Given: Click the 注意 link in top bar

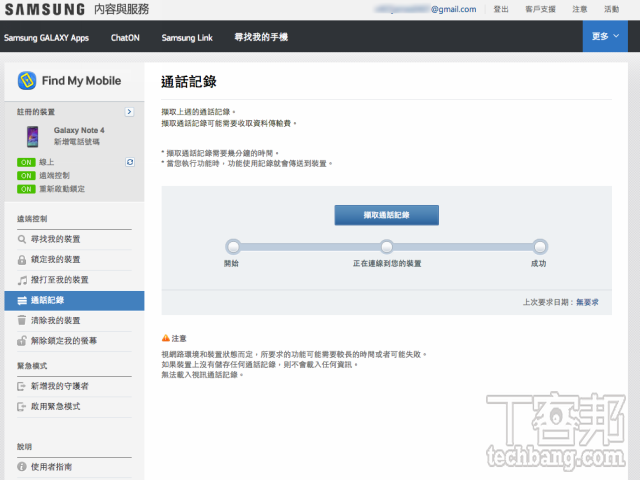Looking at the screenshot, I should 580,9.
